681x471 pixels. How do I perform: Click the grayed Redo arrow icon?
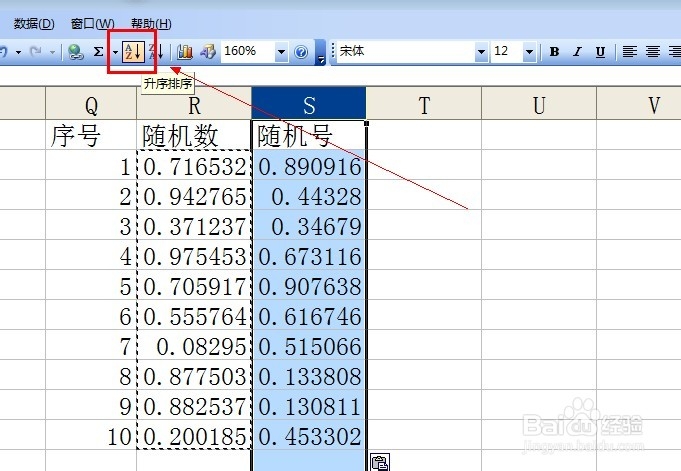(35, 52)
